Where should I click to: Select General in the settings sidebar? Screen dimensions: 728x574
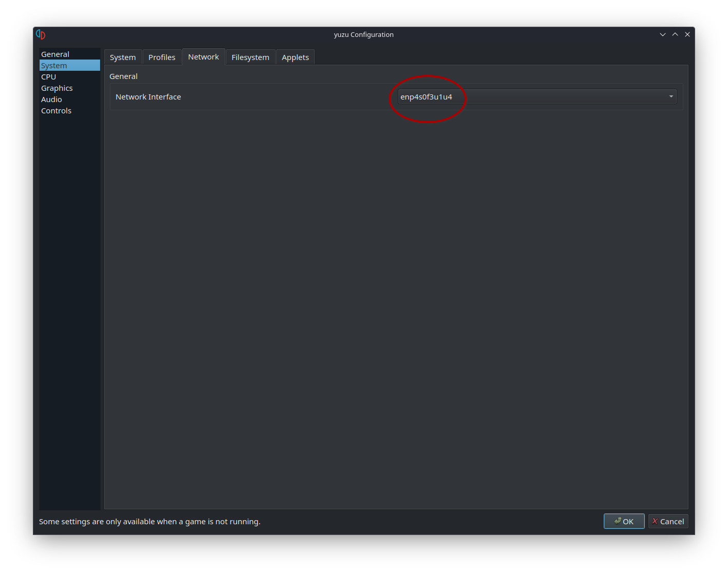[69, 54]
